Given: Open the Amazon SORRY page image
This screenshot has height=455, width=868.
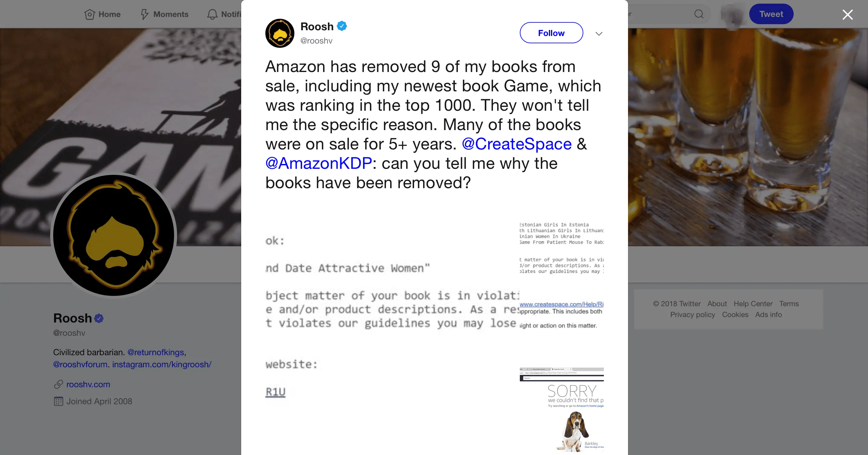Looking at the screenshot, I should [561, 409].
